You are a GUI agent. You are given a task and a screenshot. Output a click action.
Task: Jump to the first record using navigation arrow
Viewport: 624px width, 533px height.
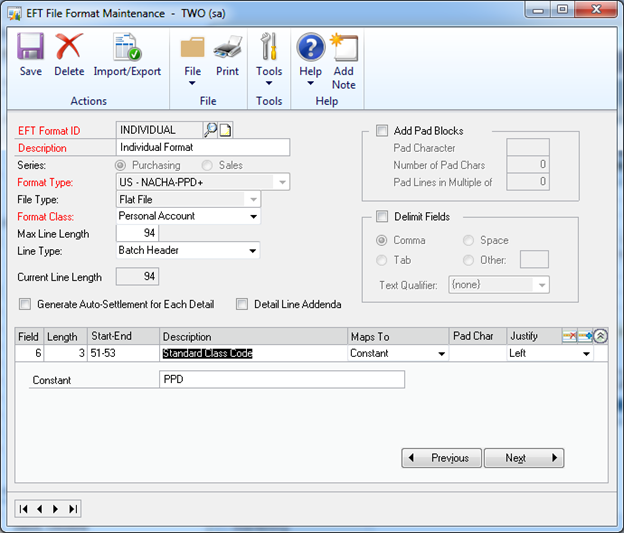point(24,509)
